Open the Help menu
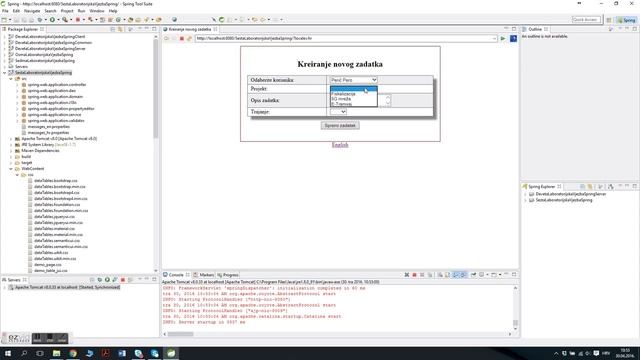This screenshot has width=640, height=360. [113, 11]
